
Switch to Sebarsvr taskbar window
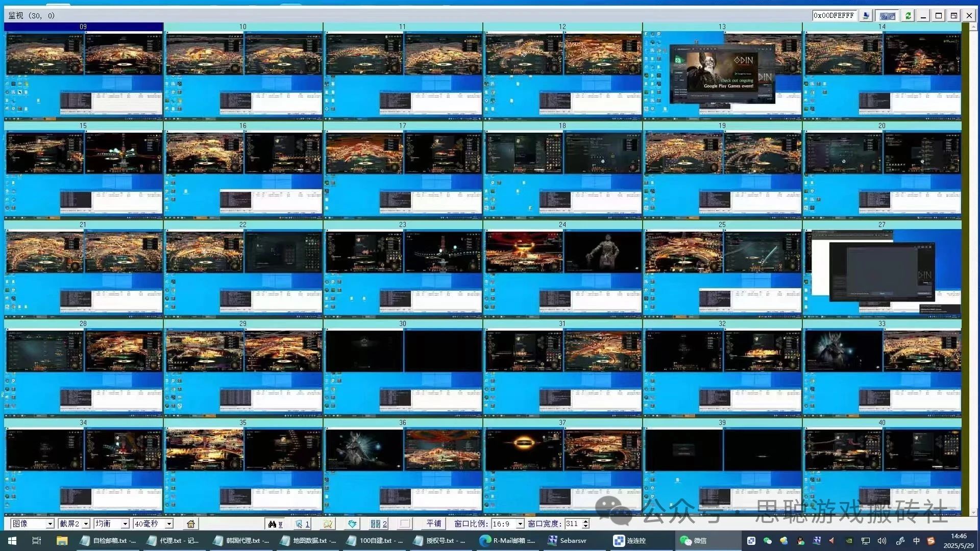[568, 541]
